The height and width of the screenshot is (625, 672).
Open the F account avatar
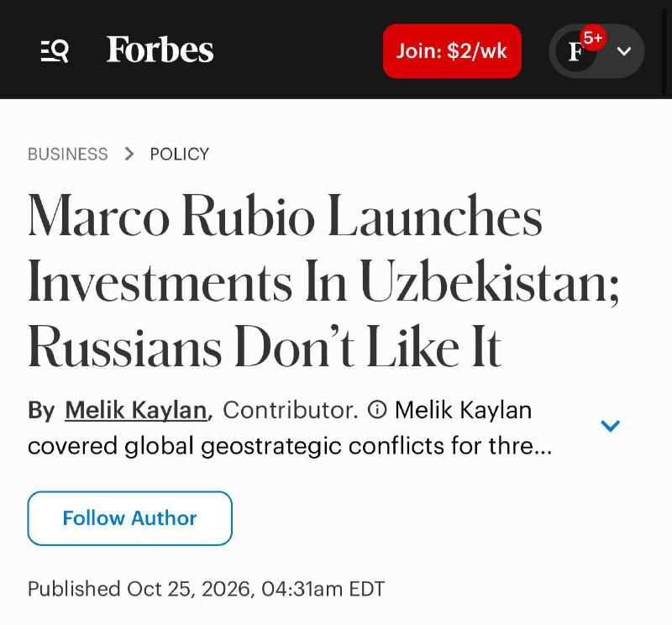click(575, 51)
